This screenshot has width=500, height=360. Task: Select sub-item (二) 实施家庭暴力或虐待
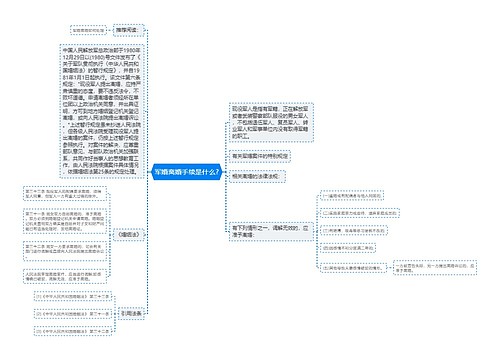pyautogui.click(x=360, y=213)
